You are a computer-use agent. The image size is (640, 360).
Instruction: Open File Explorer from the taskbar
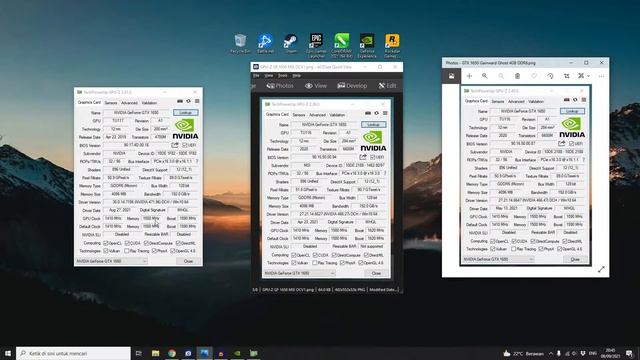coord(156,353)
